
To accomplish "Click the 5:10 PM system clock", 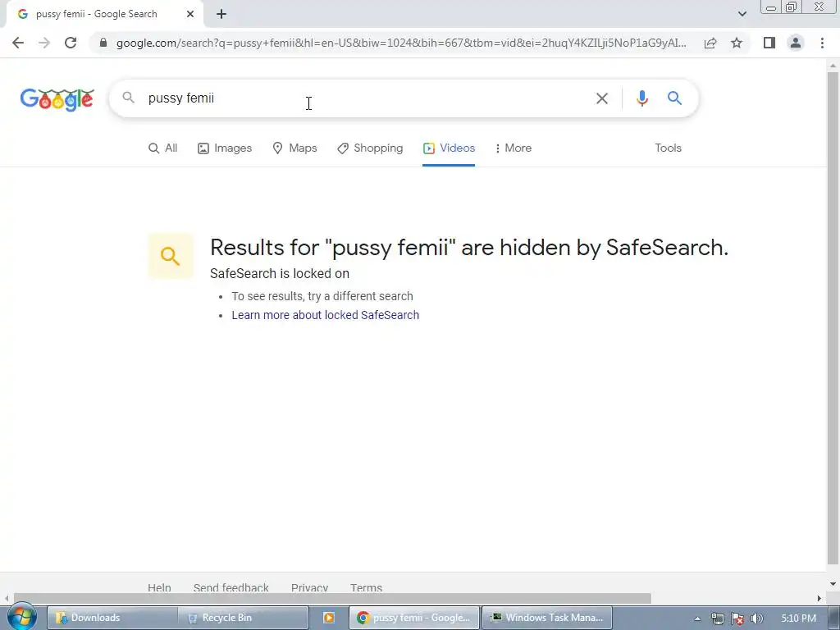I will coord(798,619).
